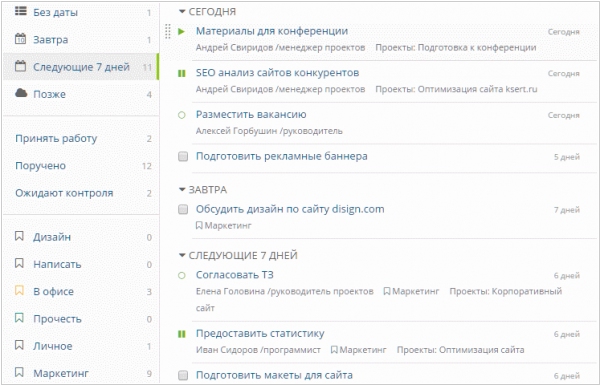The image size is (600, 385).
Task: Click the bookmark icon beside 'Личное'
Action: [x=19, y=345]
